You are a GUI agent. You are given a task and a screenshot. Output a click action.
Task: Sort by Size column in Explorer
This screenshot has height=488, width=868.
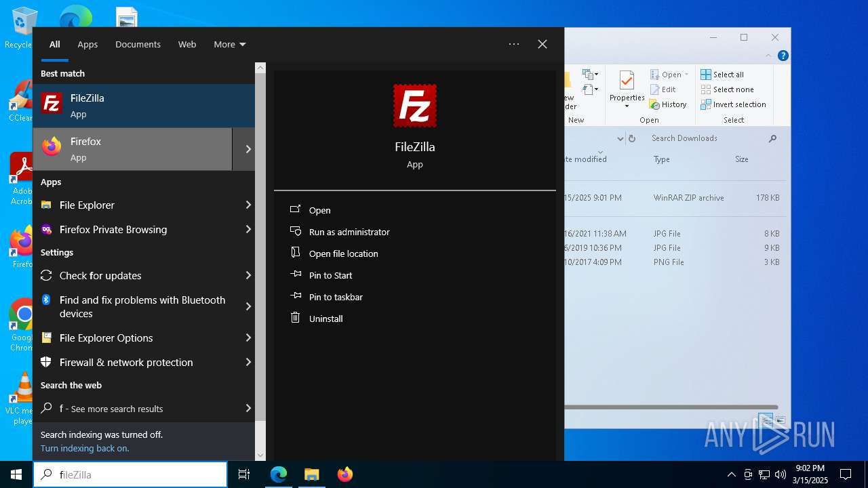742,159
